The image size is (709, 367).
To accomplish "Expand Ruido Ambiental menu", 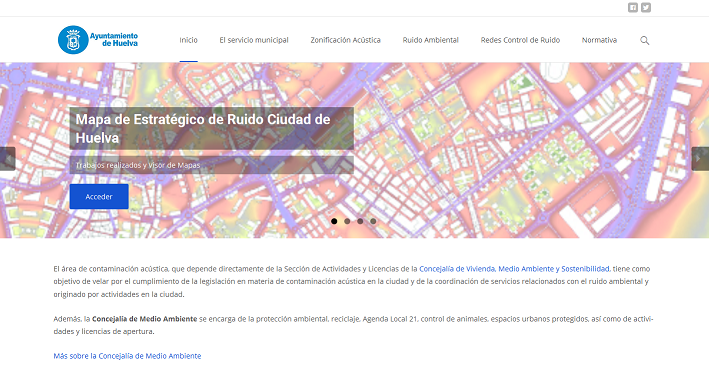I will [x=430, y=40].
